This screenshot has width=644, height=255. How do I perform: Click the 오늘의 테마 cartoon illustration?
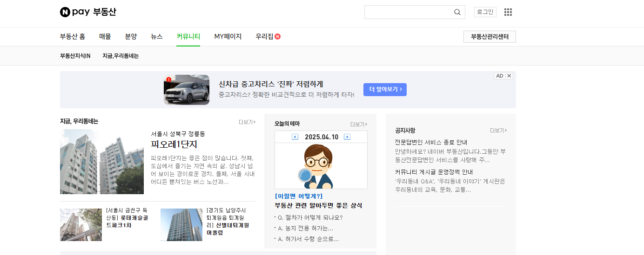[x=321, y=166]
